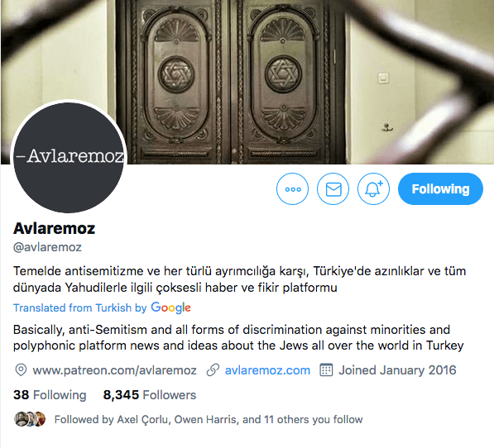This screenshot has width=494, height=448.
Task: Click the chain link icon
Action: [213, 370]
